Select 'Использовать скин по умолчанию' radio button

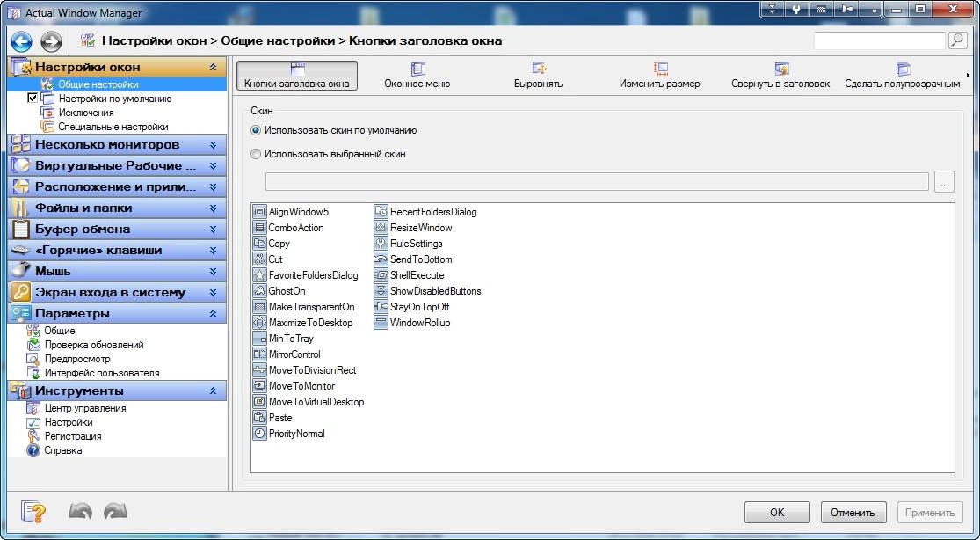(255, 130)
